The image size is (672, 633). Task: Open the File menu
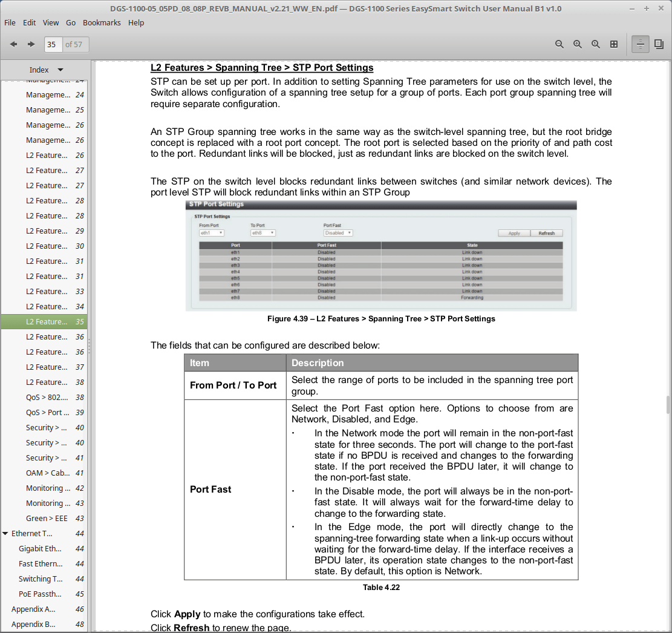coord(10,22)
